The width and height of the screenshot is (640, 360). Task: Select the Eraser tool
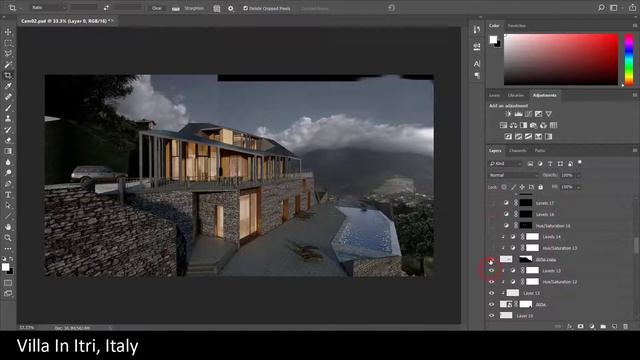[8, 140]
